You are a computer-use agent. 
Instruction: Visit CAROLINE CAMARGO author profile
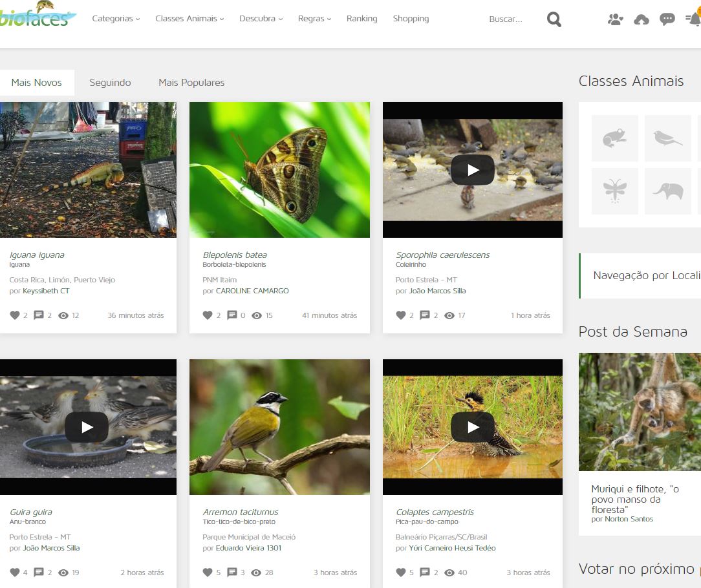pos(252,291)
